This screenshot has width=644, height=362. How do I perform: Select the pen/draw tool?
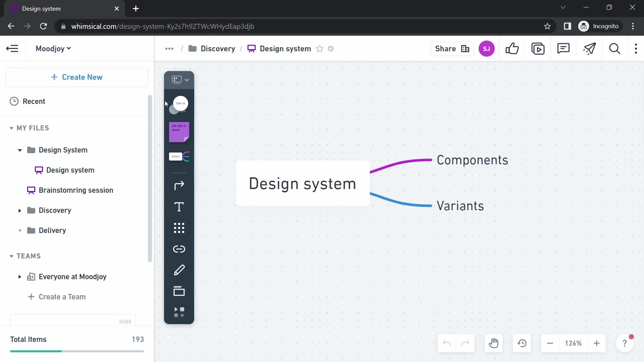179,269
